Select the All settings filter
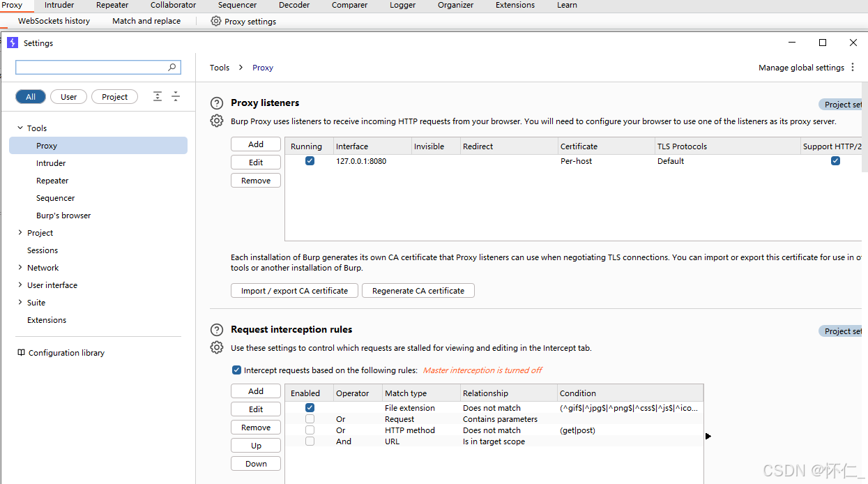This screenshot has height=484, width=868. [31, 97]
